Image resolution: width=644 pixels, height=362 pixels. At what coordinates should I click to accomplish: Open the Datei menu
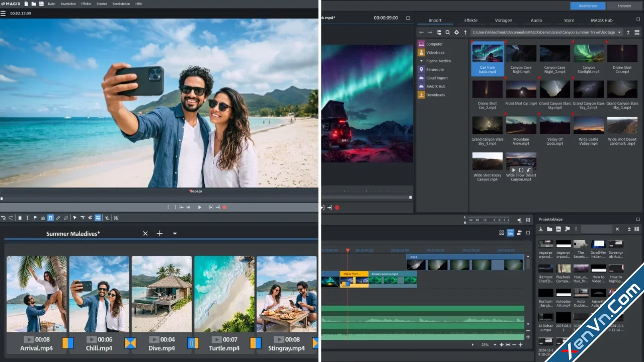tap(51, 4)
